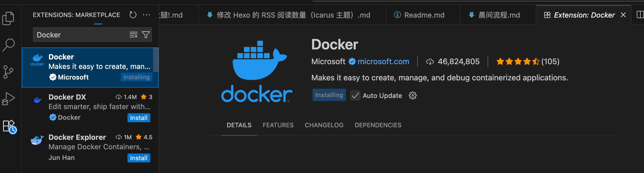Open the Source Control view

(8, 72)
